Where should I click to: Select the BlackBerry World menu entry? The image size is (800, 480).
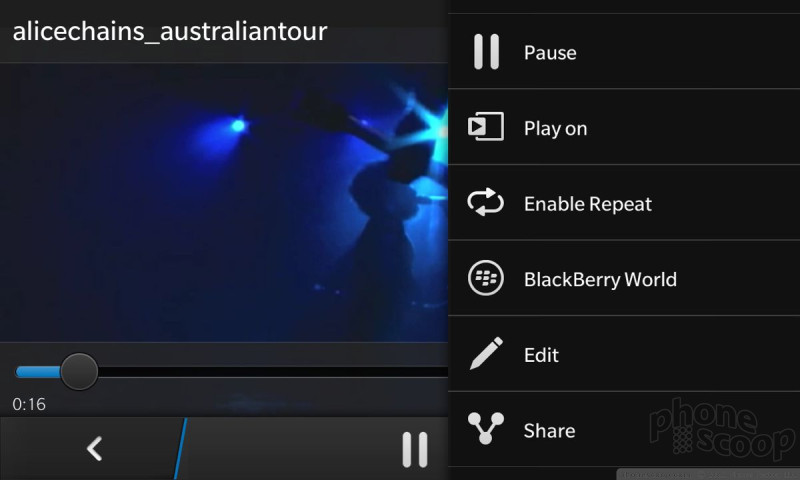click(624, 278)
